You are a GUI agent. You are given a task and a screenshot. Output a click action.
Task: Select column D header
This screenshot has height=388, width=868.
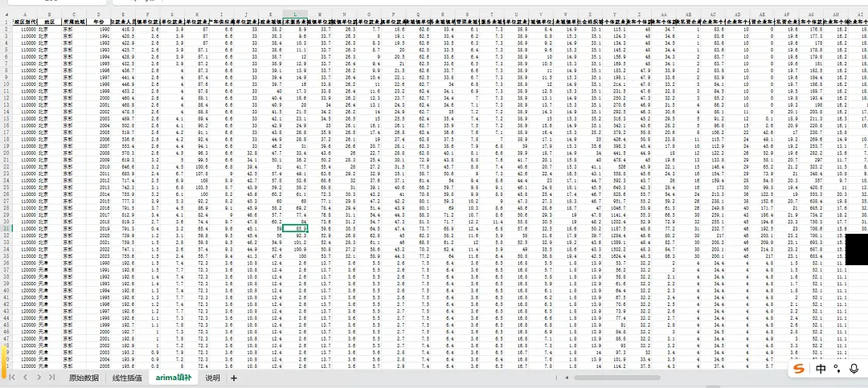pos(98,14)
